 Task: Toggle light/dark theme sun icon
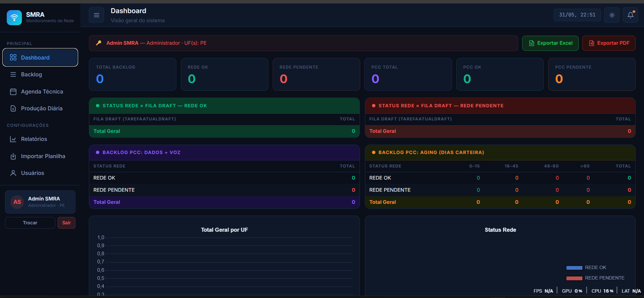pos(612,15)
